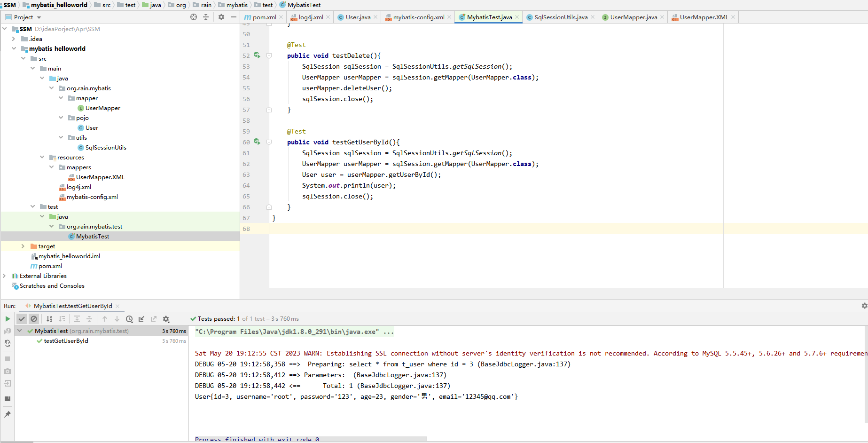The image size is (868, 443).
Task: Select Scratches and Consoles
Action: point(52,285)
